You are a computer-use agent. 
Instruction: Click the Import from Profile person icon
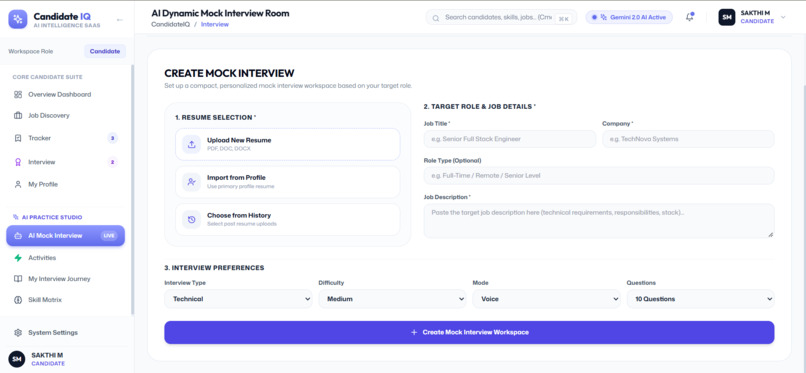[192, 182]
